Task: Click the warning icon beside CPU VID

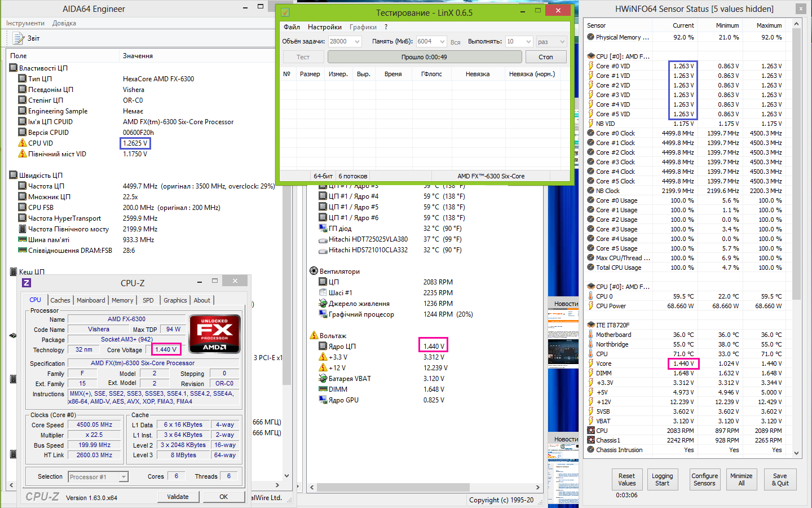Action: [23, 143]
